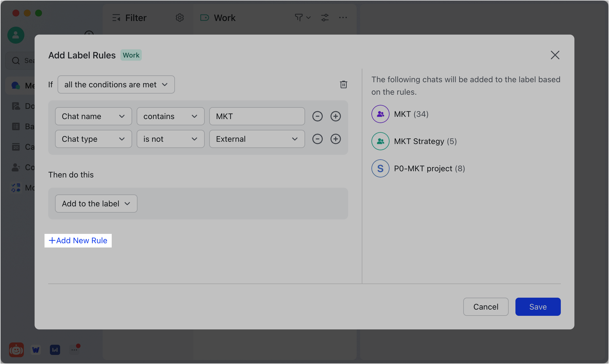609x364 pixels.
Task: Click the red bot app icon in the dock
Action: click(16, 350)
